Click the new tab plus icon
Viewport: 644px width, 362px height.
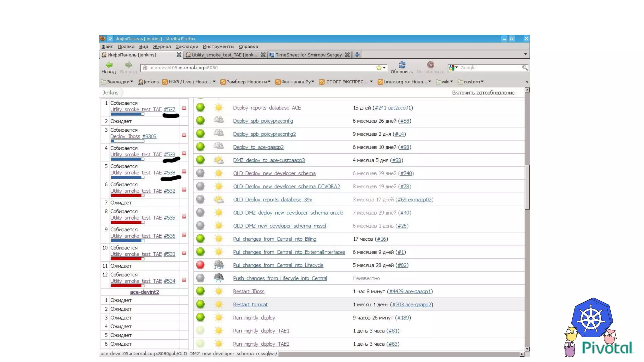357,55
